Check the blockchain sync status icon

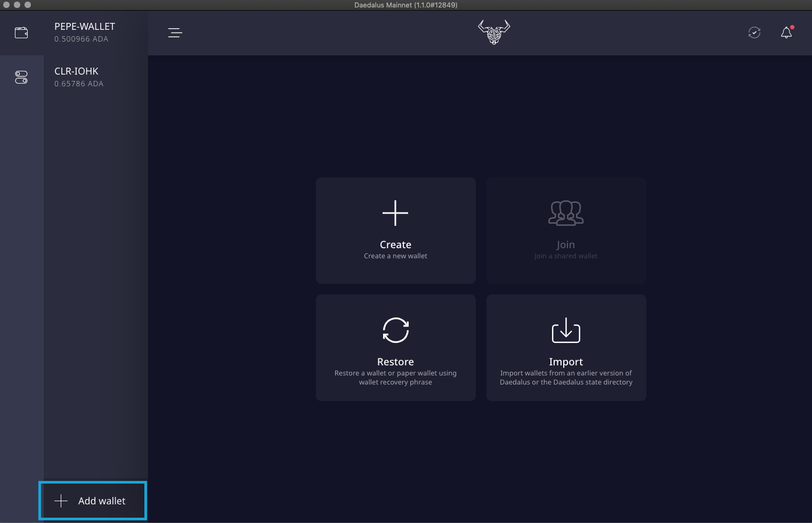click(754, 33)
